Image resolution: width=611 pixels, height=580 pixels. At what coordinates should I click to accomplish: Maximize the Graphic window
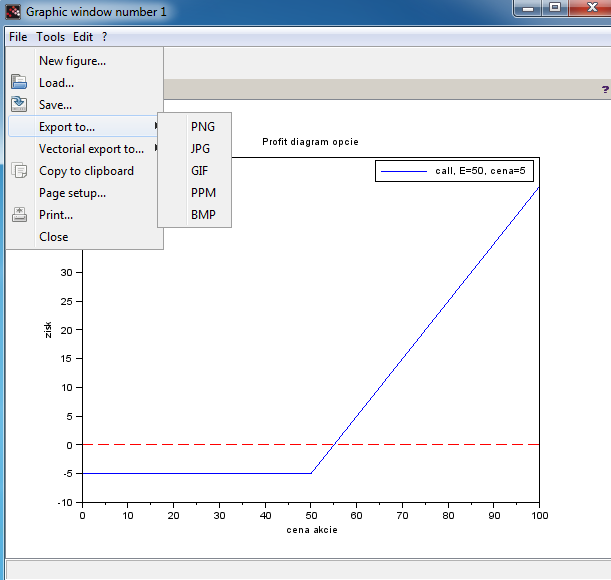555,8
